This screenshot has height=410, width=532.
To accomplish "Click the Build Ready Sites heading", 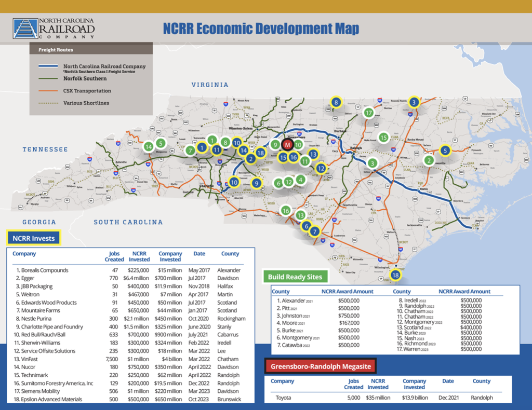I will (x=295, y=277).
